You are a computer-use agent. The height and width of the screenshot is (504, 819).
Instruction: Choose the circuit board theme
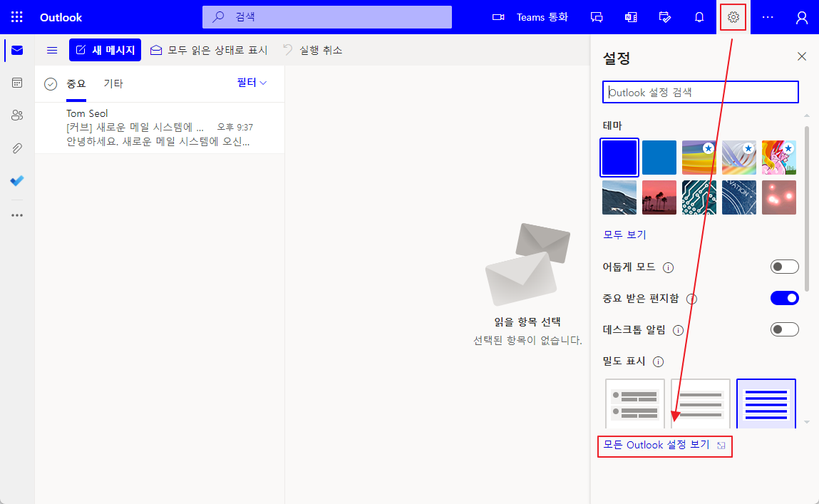[699, 197]
